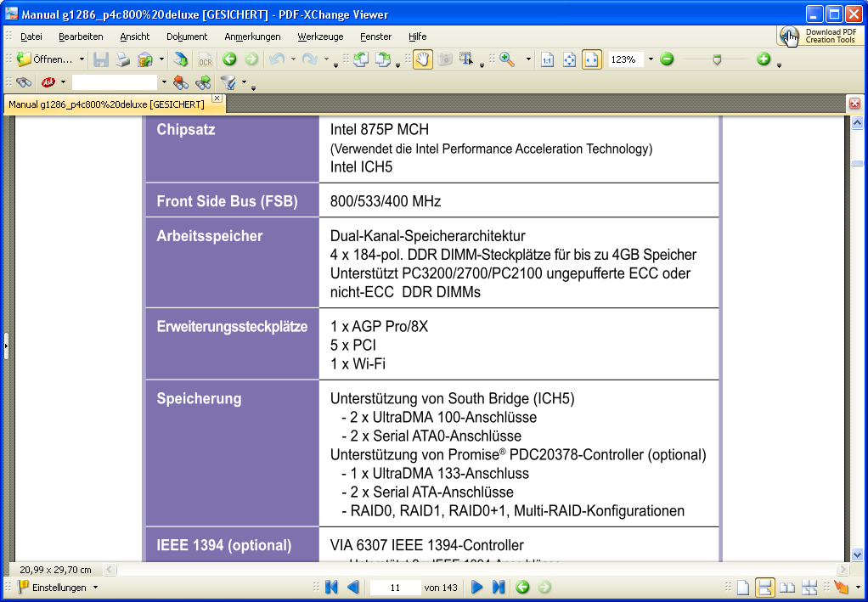Click the page number field showing 11
Image resolution: width=868 pixels, height=602 pixels.
395,587
